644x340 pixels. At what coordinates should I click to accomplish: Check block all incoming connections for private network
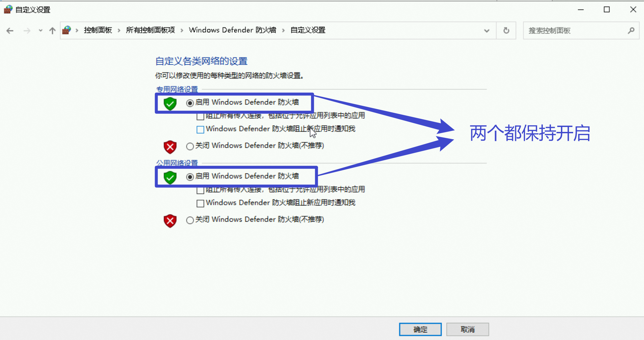point(200,116)
